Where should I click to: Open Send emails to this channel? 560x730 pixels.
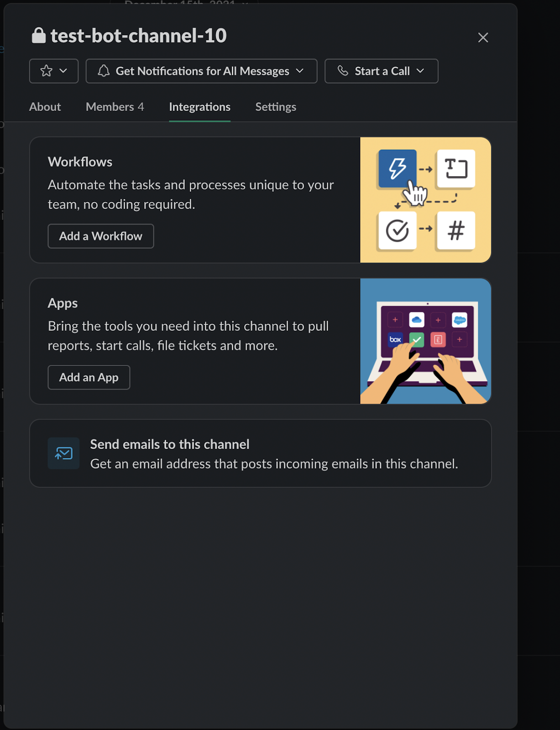tap(261, 454)
